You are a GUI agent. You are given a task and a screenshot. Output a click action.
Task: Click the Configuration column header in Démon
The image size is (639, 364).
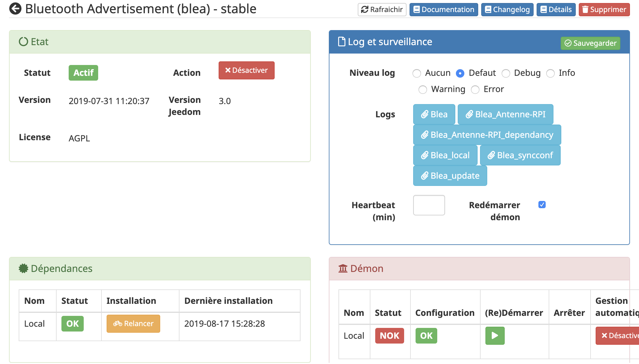click(x=445, y=313)
